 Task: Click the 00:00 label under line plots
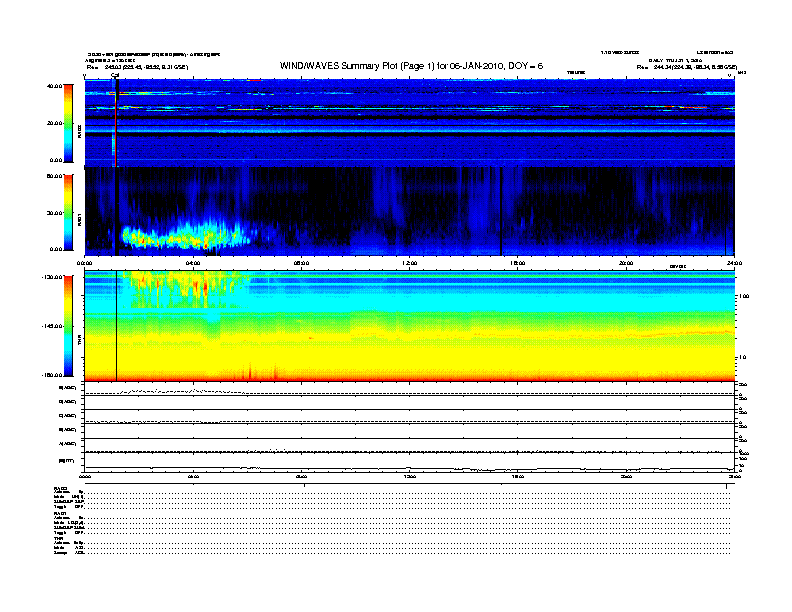(84, 476)
